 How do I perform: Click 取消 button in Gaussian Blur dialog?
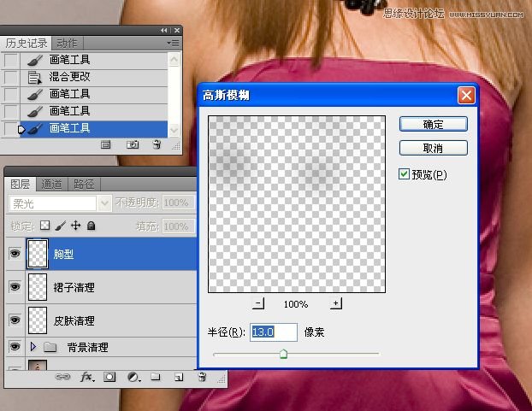(x=434, y=148)
